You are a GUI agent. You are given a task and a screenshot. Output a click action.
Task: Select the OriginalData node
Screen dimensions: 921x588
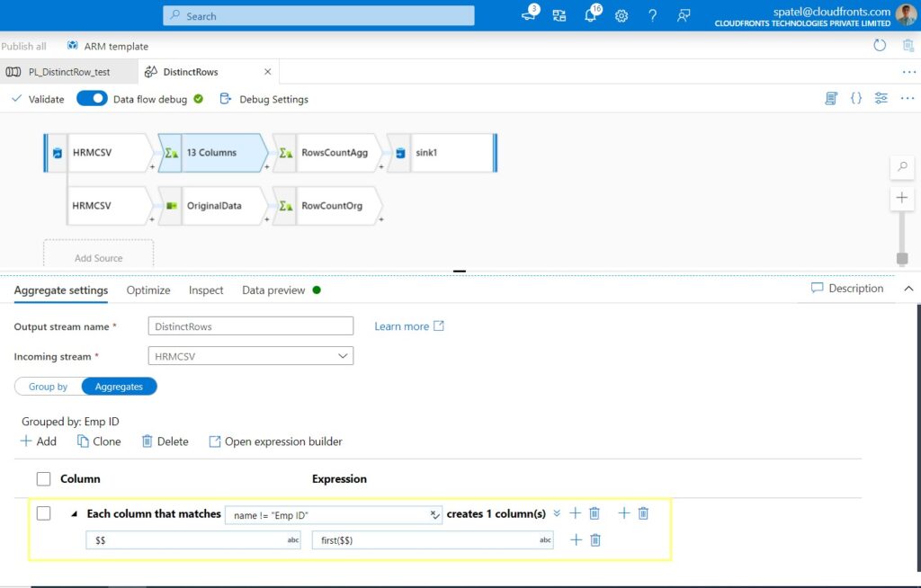coord(212,206)
